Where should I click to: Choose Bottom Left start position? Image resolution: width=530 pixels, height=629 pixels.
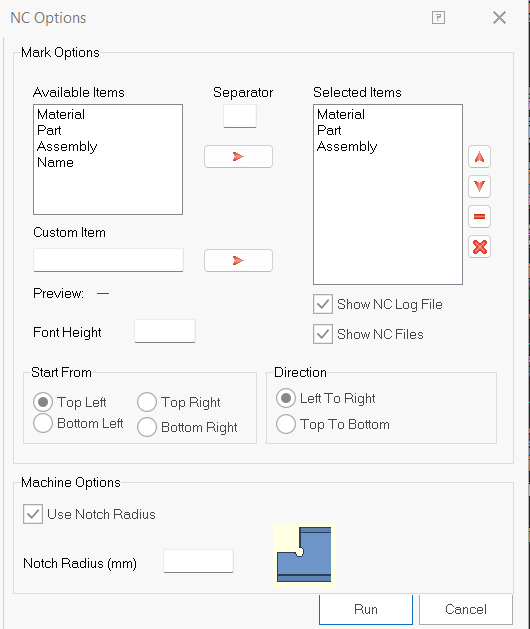click(x=43, y=423)
